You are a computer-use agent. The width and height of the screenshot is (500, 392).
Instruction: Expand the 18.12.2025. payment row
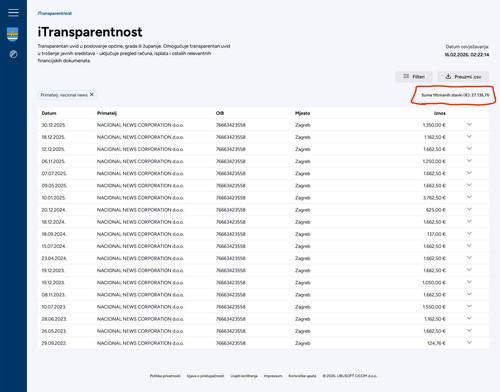click(469, 136)
